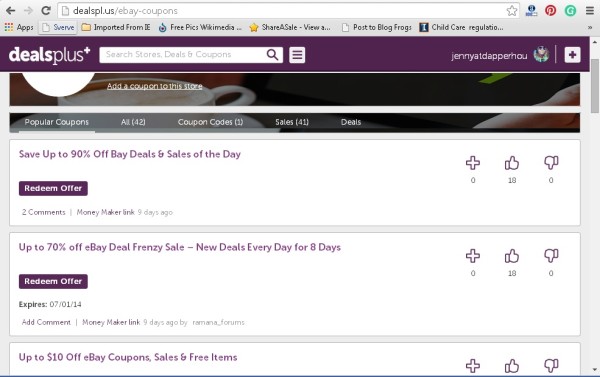Image resolution: width=600 pixels, height=377 pixels.
Task: Click the page vertical scrollbar thumb
Action: (595, 86)
